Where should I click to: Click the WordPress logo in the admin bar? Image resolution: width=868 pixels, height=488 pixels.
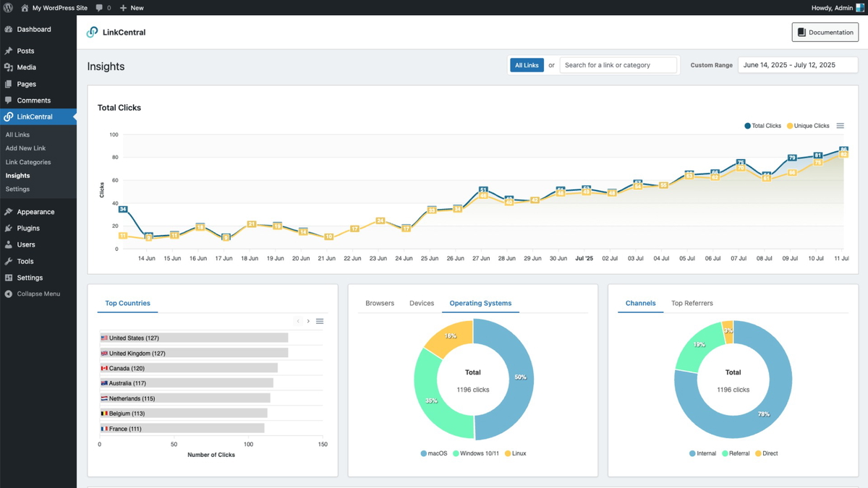pos(8,8)
